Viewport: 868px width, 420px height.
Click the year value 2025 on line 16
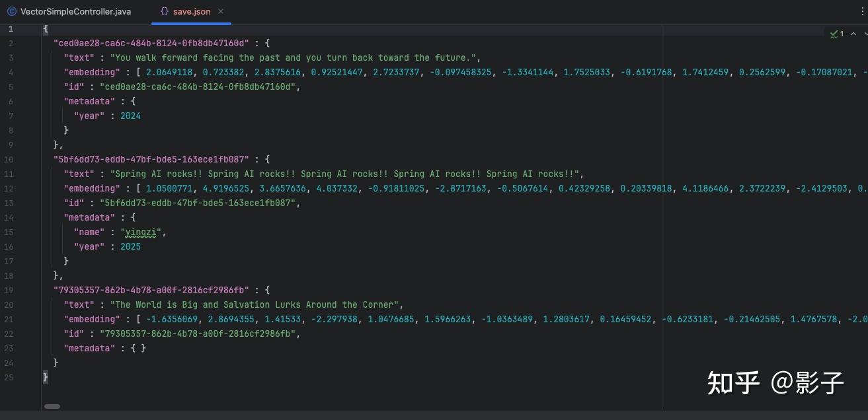(130, 246)
